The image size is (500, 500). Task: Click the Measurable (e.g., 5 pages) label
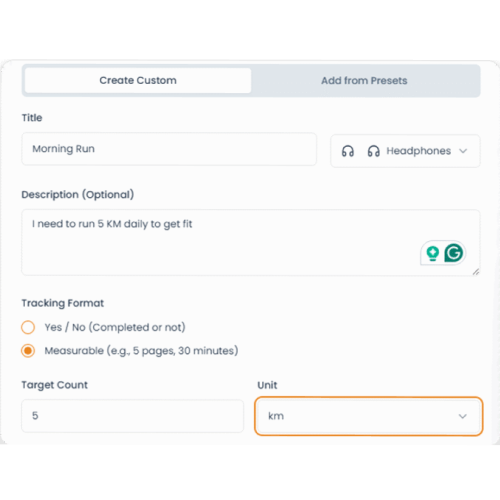point(141,351)
